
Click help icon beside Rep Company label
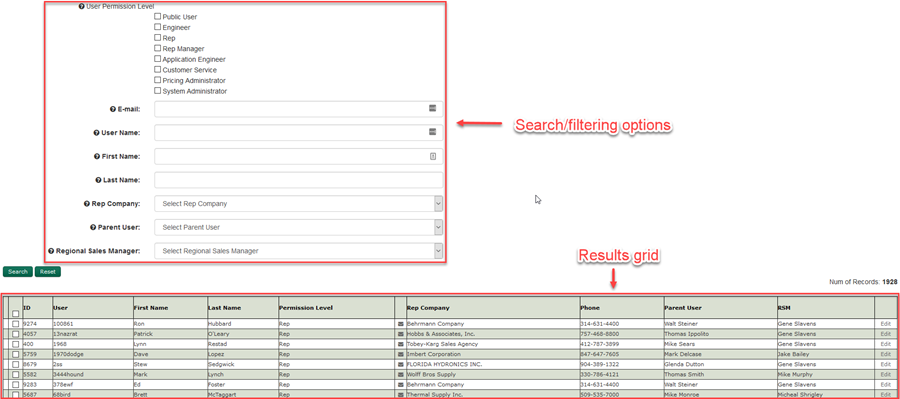87,203
